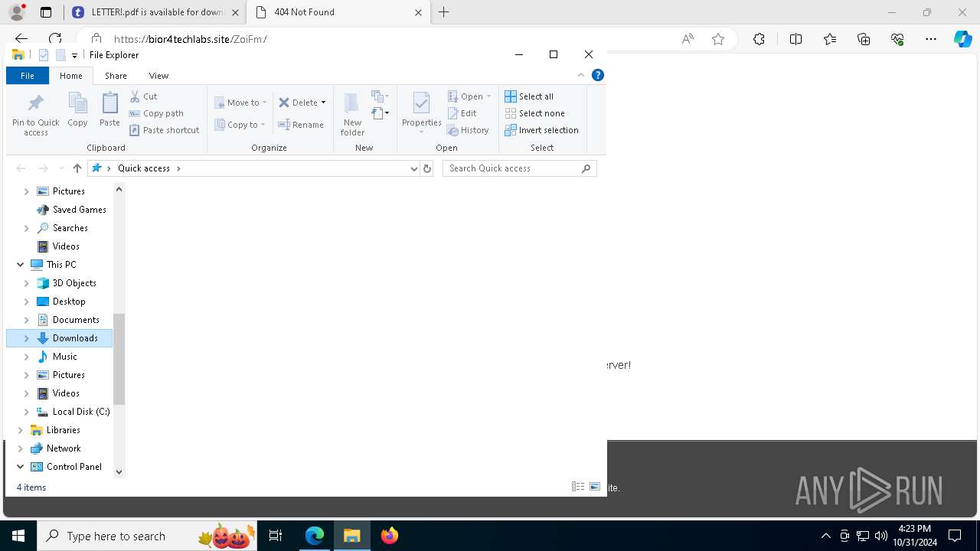
Task: Click the History ribbon command
Action: point(468,130)
